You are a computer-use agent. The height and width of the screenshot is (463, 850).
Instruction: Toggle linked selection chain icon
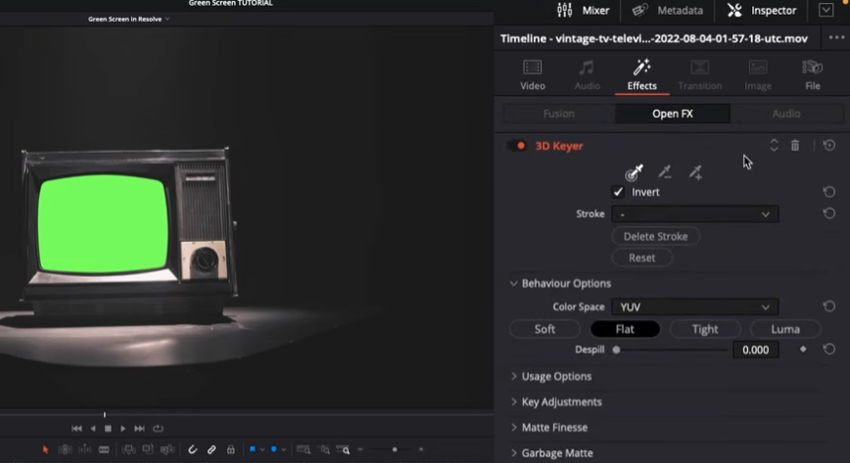click(x=211, y=449)
